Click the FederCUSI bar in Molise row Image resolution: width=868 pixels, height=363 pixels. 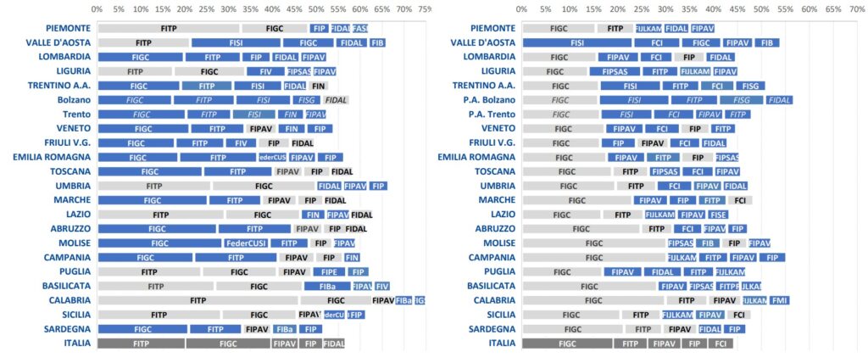tap(246, 243)
